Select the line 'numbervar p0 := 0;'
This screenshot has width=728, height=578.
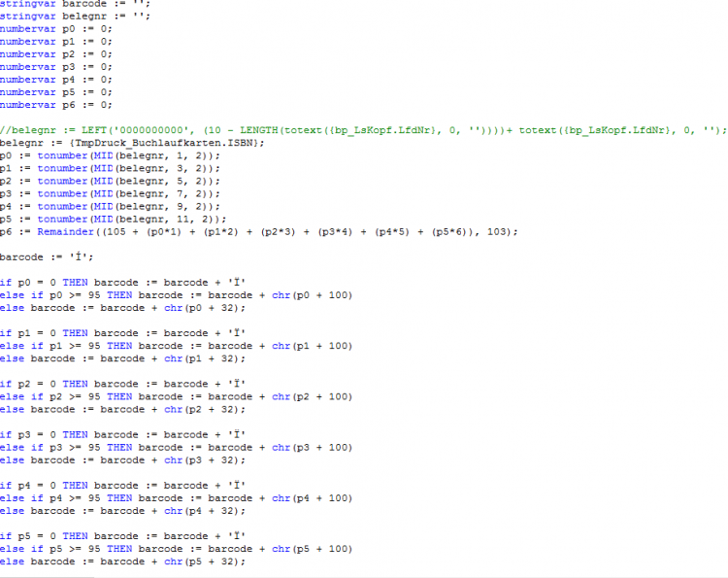pos(55,29)
